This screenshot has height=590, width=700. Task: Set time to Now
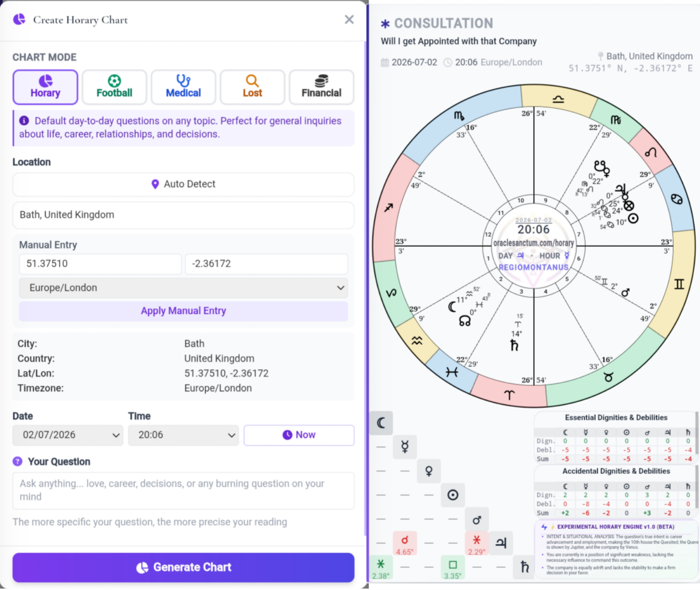[x=299, y=435]
